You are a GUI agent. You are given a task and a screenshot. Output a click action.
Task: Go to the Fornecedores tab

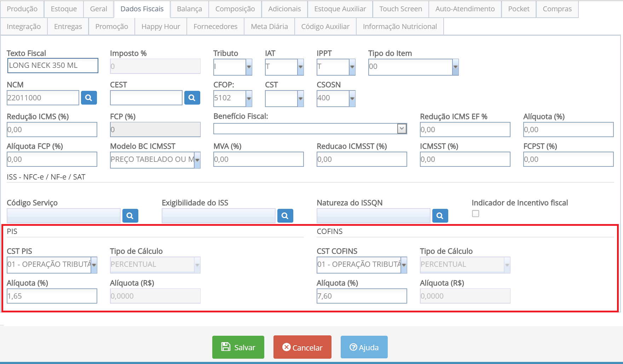coord(215,27)
